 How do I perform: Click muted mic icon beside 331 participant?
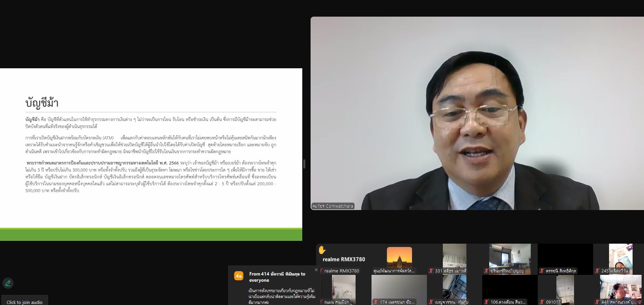tap(431, 271)
